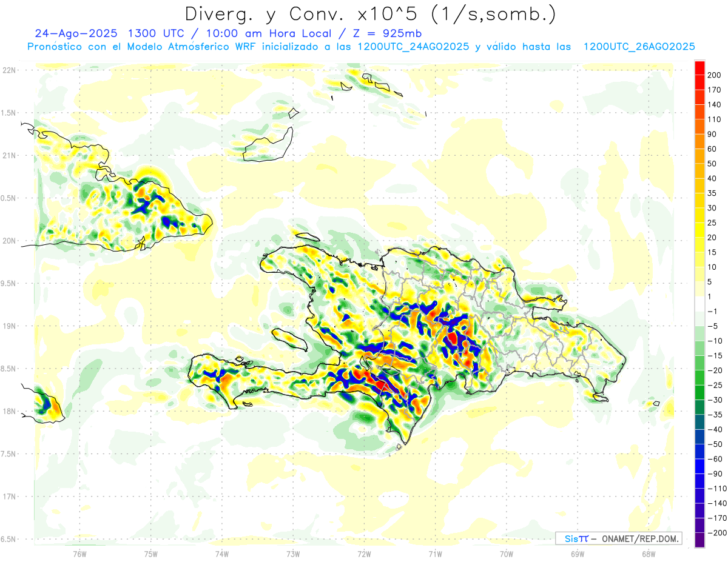Click the color bar value 110

tap(714, 119)
